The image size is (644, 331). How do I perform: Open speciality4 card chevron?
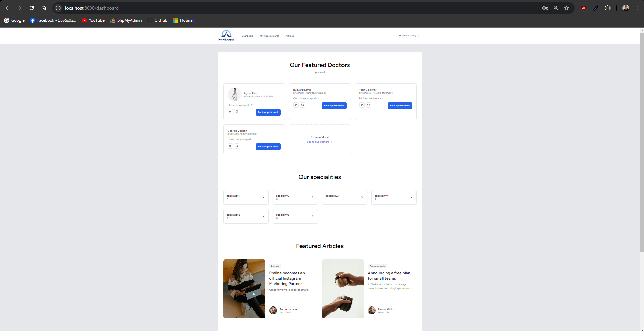pos(411,197)
